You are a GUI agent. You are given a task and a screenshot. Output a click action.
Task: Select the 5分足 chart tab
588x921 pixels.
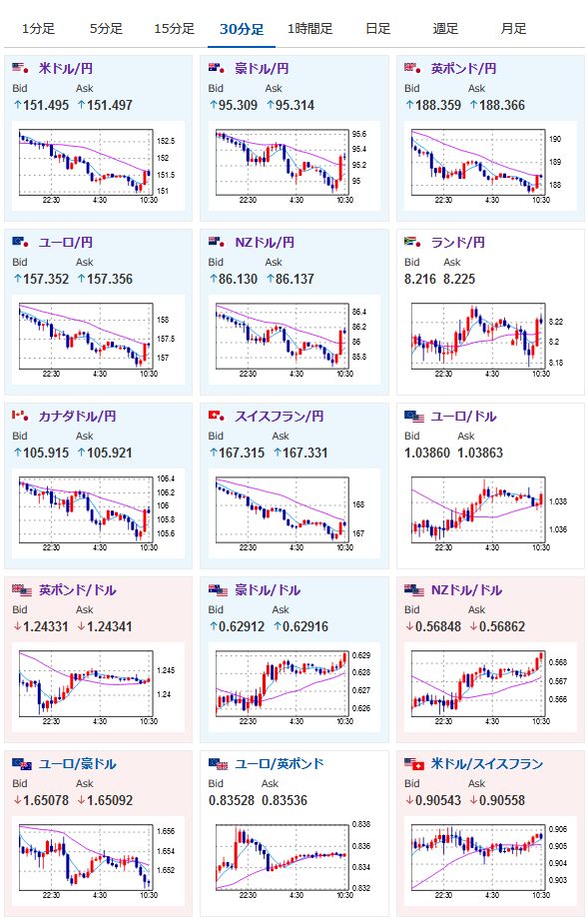(x=106, y=28)
